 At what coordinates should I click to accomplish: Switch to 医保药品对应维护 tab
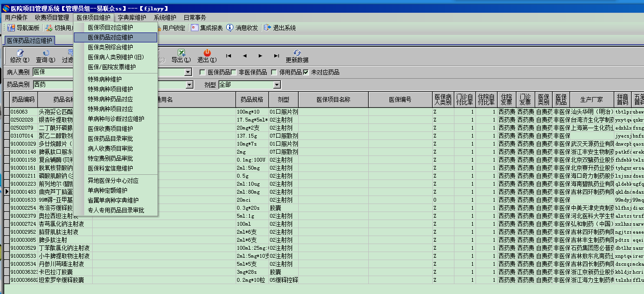(30, 41)
